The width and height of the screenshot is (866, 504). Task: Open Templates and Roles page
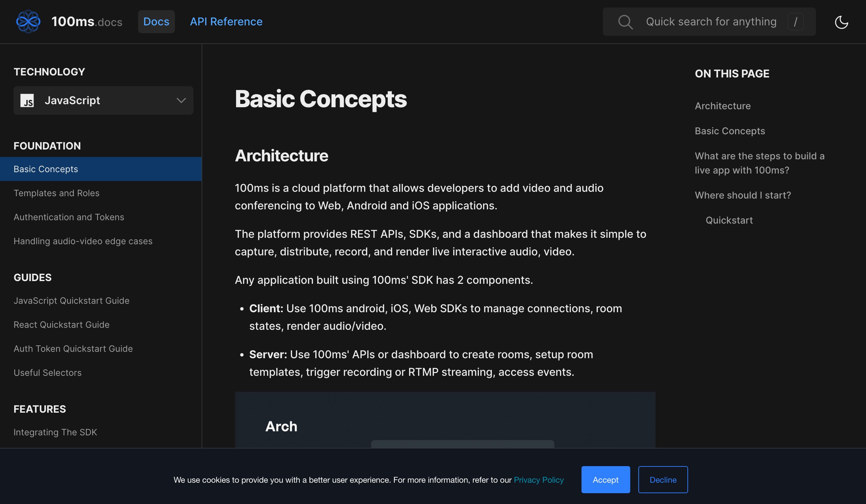click(56, 193)
